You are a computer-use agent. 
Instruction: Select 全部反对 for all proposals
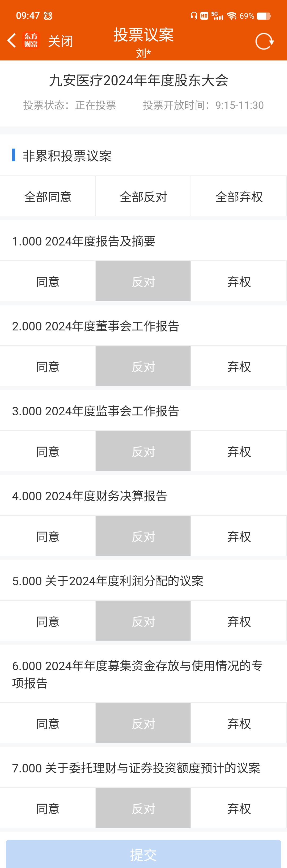tap(143, 196)
